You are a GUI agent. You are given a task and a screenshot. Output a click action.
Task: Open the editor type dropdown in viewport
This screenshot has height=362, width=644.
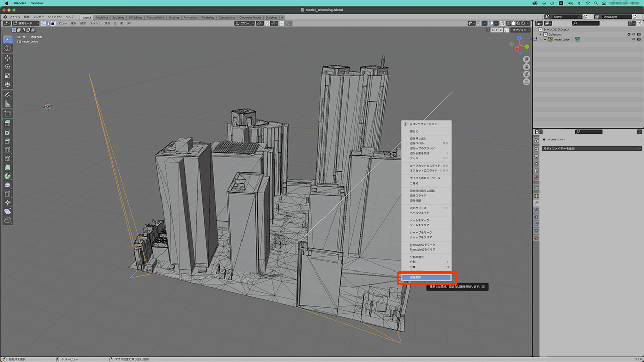[7, 23]
